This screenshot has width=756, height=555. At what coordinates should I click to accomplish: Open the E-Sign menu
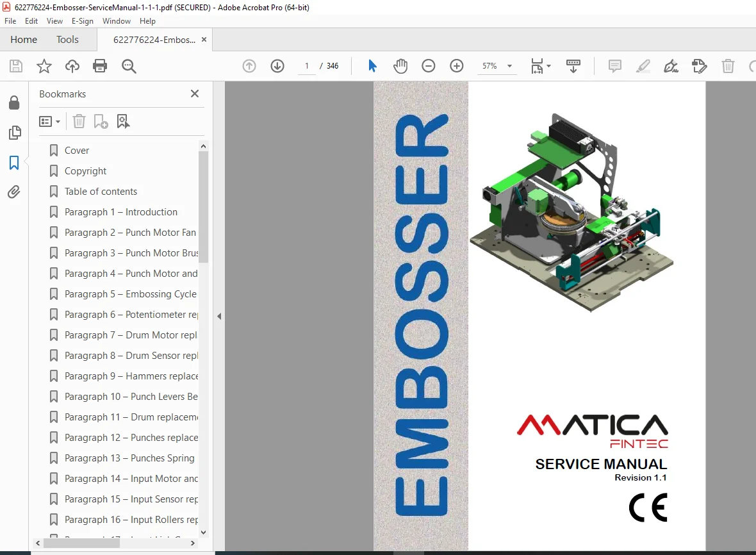click(x=83, y=21)
